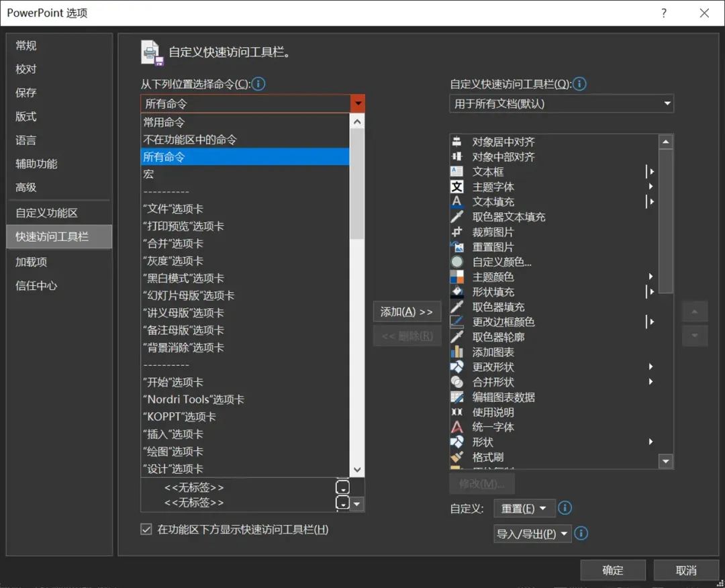Click the 主题颜色 palette icon
Viewport: 725px width, 588px height.
pyautogui.click(x=457, y=277)
